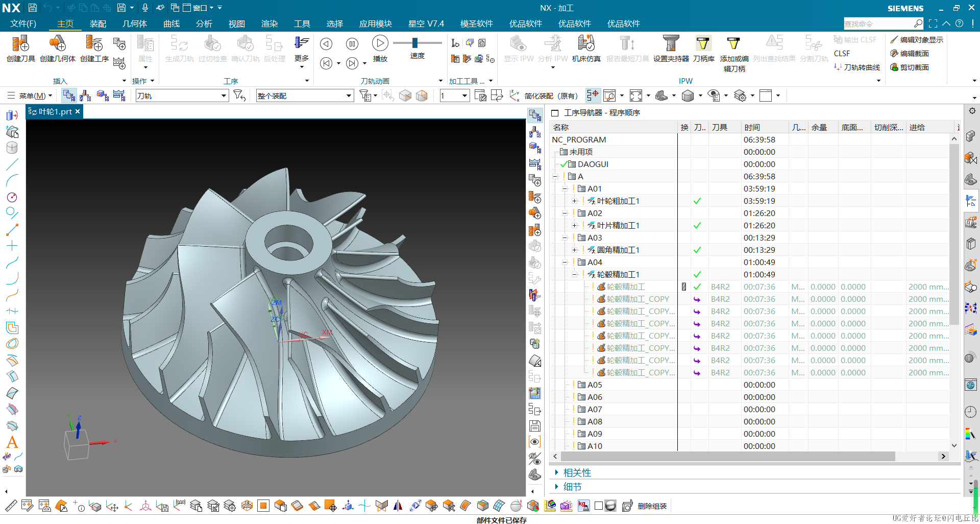The height and width of the screenshot is (524, 980).
Task: Click the Help question mark icon
Action: pyautogui.click(x=959, y=23)
